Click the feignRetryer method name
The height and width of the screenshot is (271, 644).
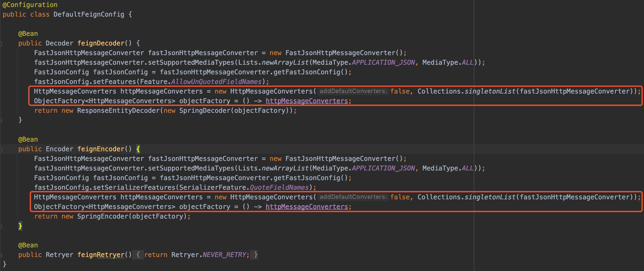coord(101,255)
